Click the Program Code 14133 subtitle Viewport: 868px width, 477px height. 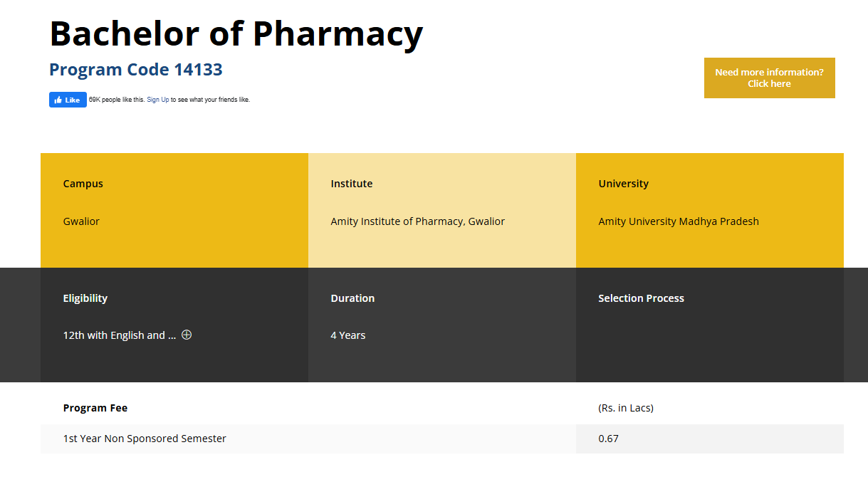coord(135,70)
